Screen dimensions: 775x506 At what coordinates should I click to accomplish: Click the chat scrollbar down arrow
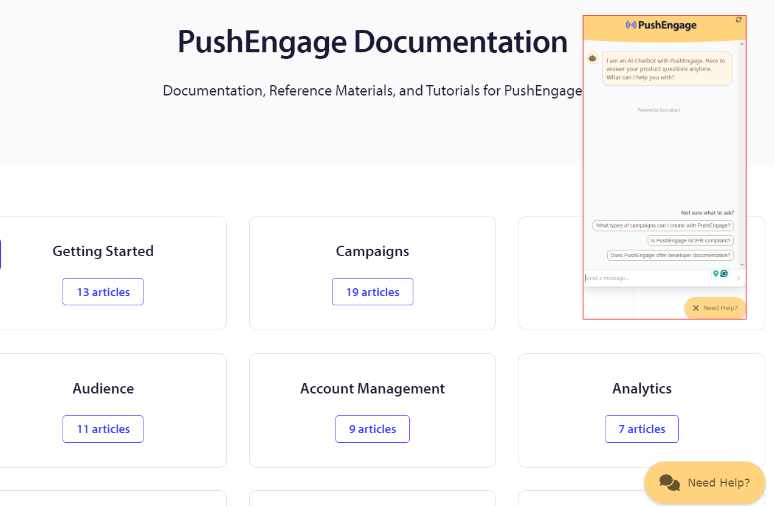pyautogui.click(x=742, y=265)
